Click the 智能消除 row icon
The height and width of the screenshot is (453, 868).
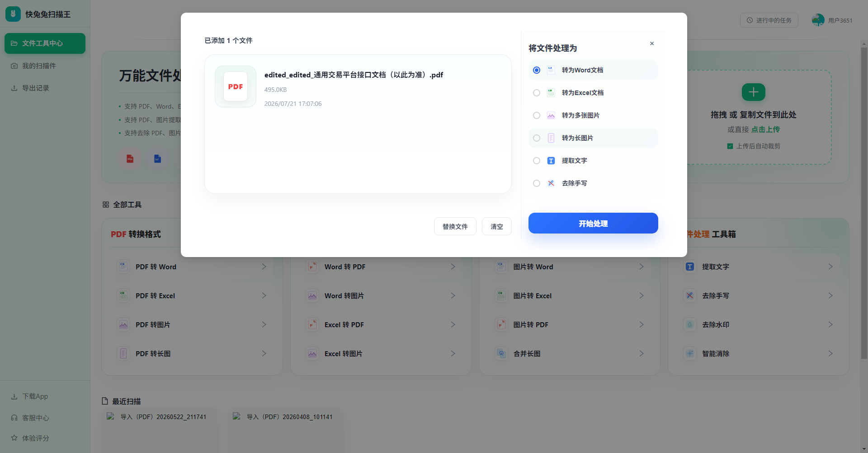(x=690, y=353)
